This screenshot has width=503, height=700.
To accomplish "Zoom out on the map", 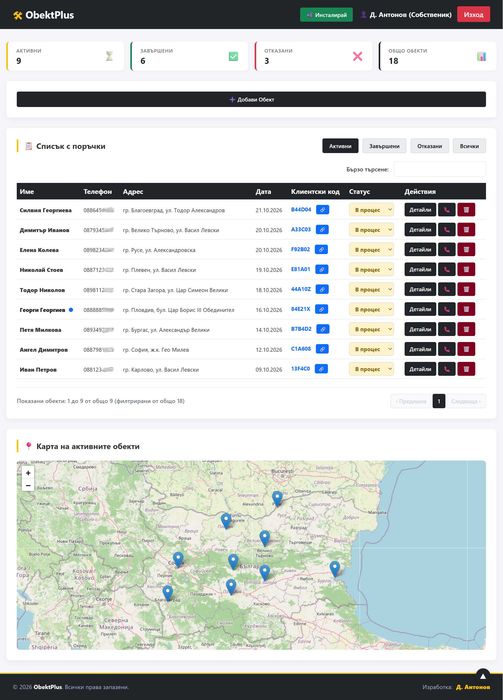I will [28, 485].
